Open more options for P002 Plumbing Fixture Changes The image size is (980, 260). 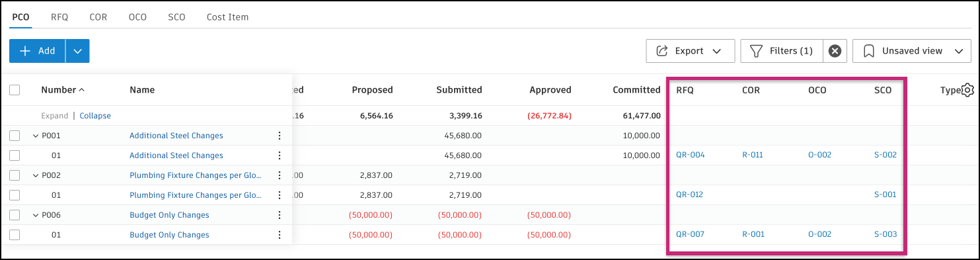click(279, 175)
